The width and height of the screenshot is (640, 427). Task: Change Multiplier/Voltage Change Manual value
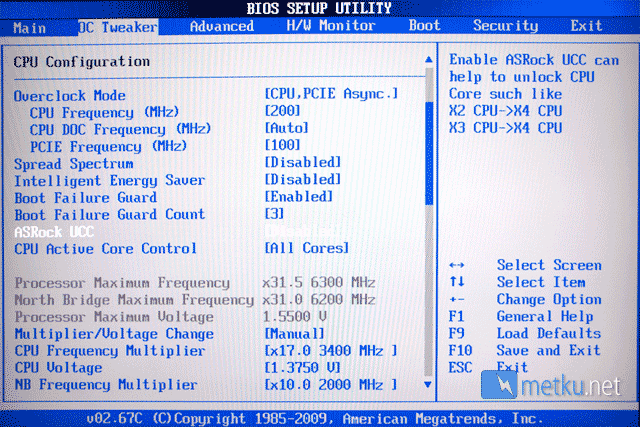pos(294,334)
